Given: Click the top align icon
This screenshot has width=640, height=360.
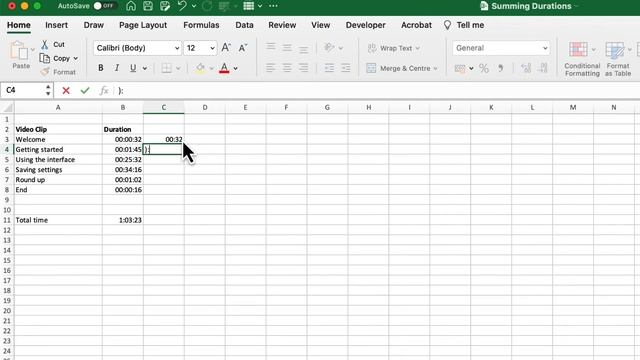Looking at the screenshot, I should click(271, 47).
